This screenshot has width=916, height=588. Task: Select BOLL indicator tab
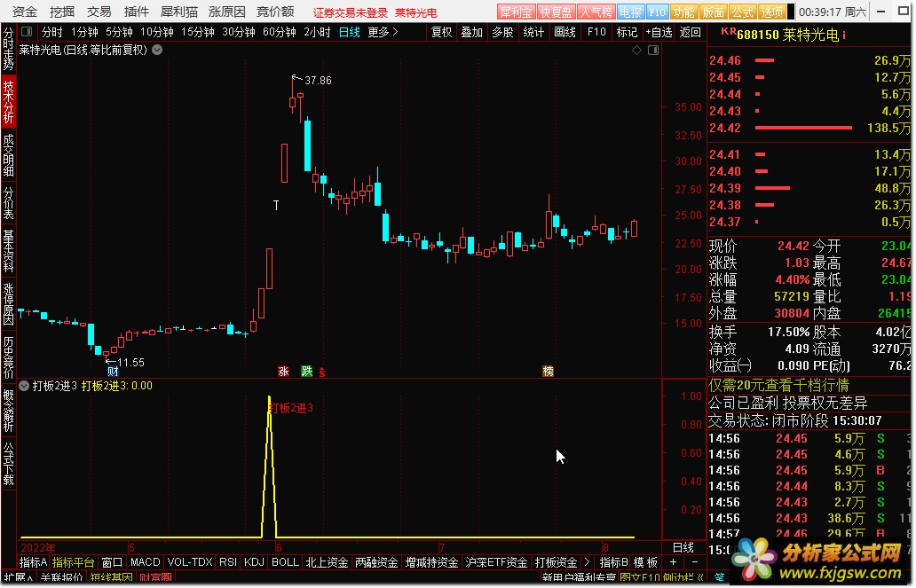(285, 561)
